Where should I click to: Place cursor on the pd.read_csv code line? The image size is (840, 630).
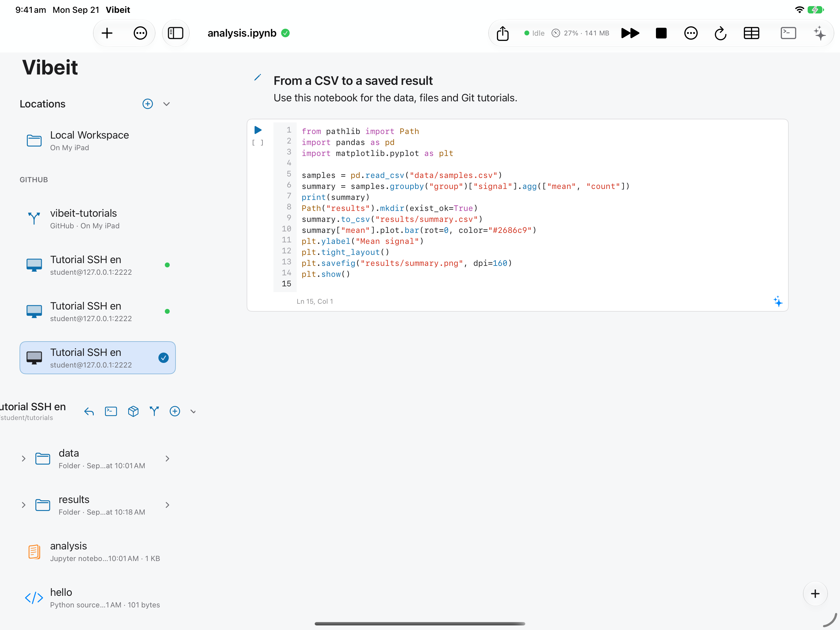pyautogui.click(x=402, y=176)
